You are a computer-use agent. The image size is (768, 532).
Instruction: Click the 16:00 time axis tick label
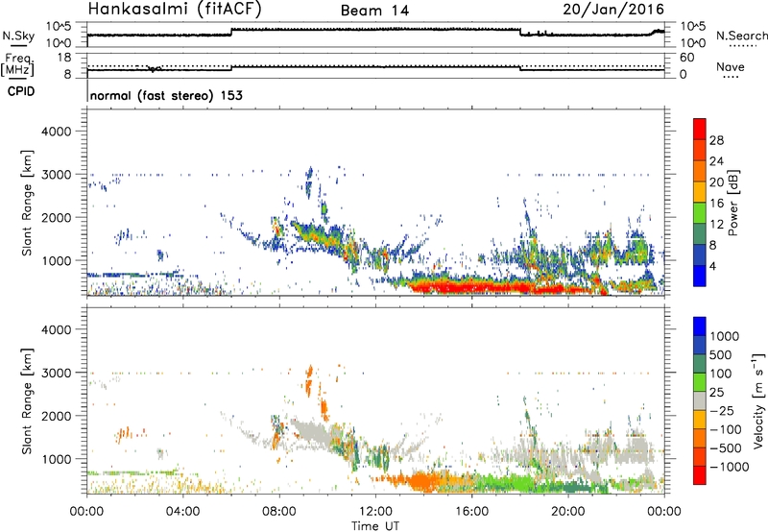(471, 512)
